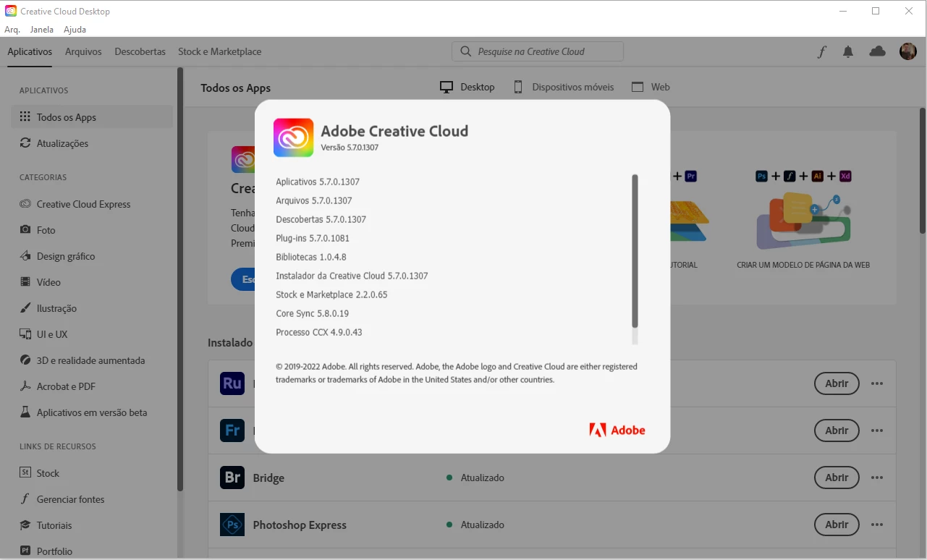Open more options for Photoshop Express

click(x=877, y=525)
